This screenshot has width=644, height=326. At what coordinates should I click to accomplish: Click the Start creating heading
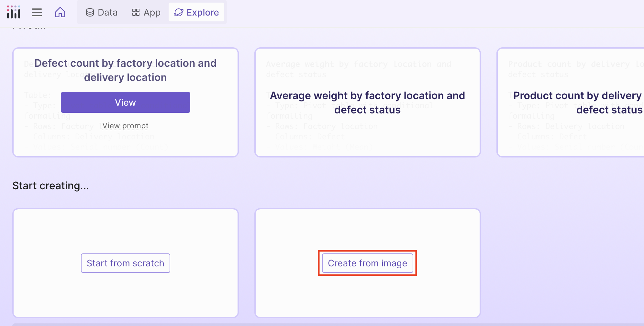[50, 185]
